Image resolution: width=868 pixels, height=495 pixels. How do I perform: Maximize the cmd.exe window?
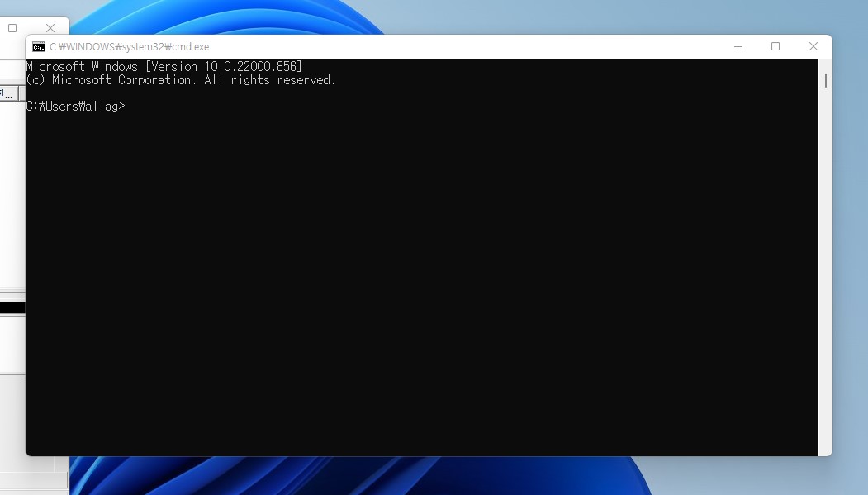pyautogui.click(x=775, y=46)
